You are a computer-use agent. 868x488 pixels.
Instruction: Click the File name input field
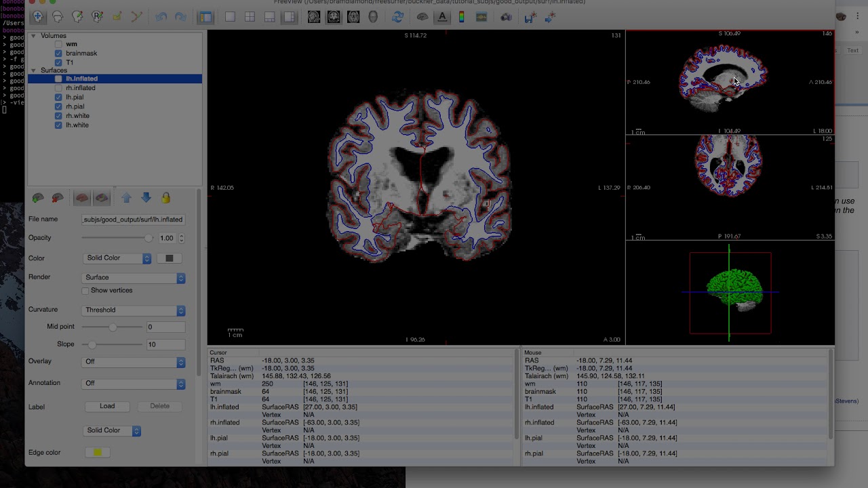[133, 220]
